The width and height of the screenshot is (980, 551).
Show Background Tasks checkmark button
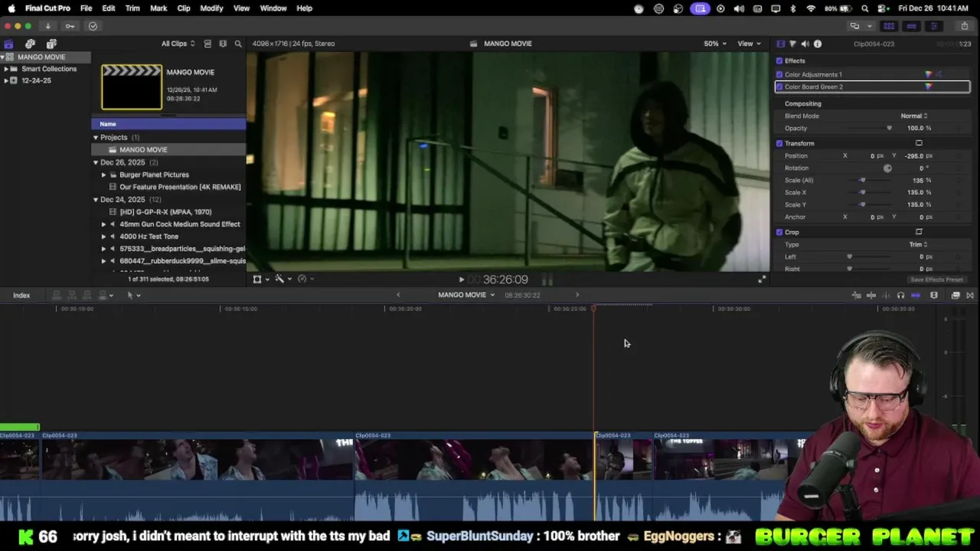coord(93,26)
